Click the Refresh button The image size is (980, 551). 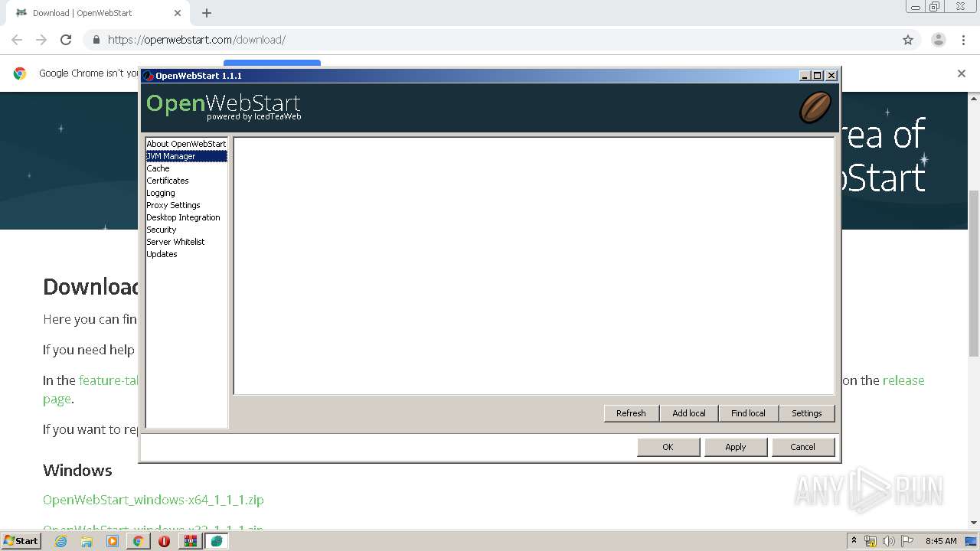pyautogui.click(x=631, y=413)
